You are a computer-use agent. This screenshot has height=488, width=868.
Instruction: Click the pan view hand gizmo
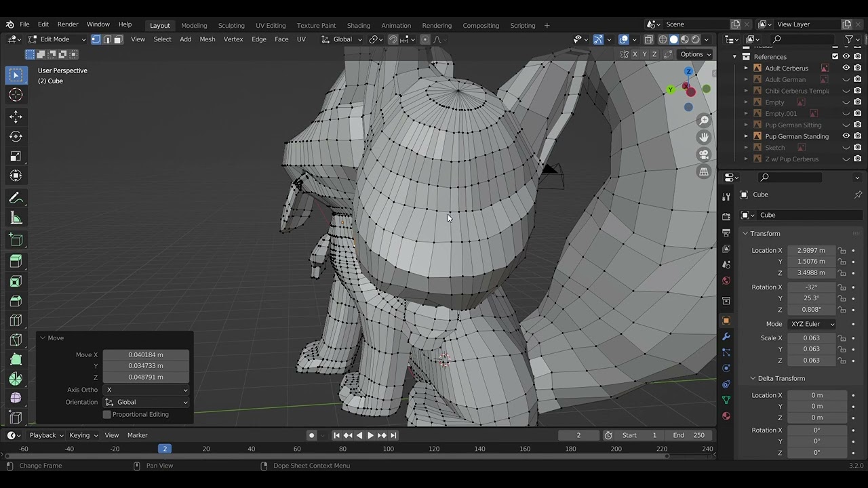[x=704, y=138]
